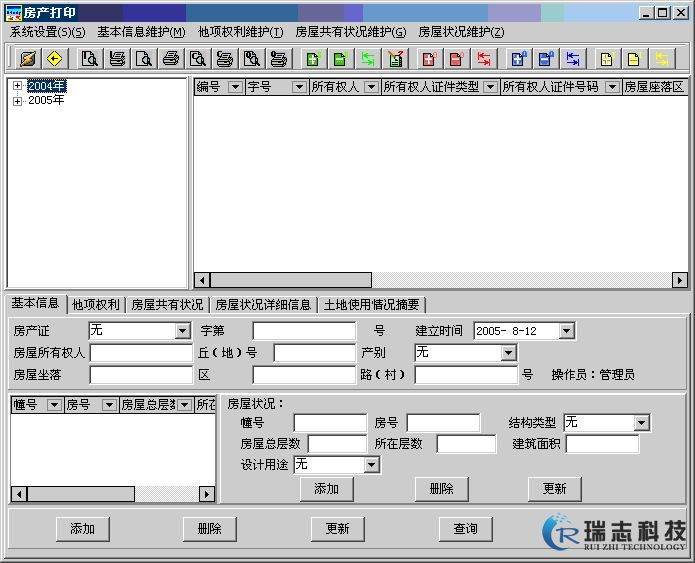
Task: Click the 查询 button
Action: 465,529
